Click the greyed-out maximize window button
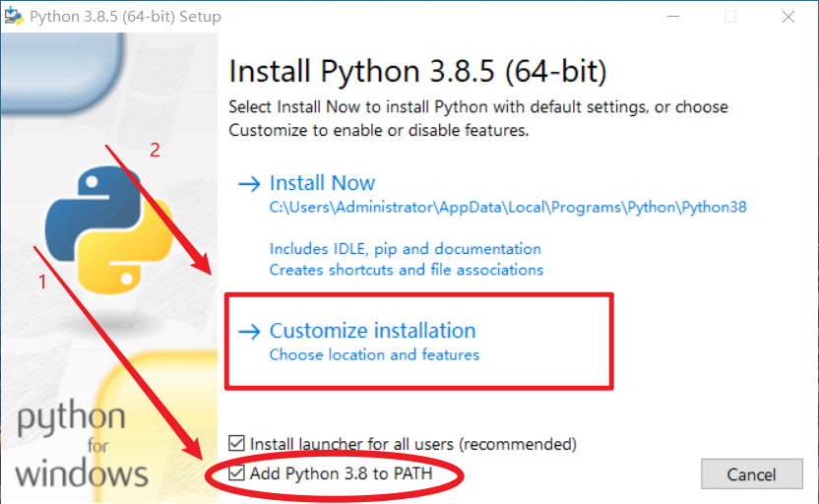Image resolution: width=819 pixels, height=504 pixels. 730,17
